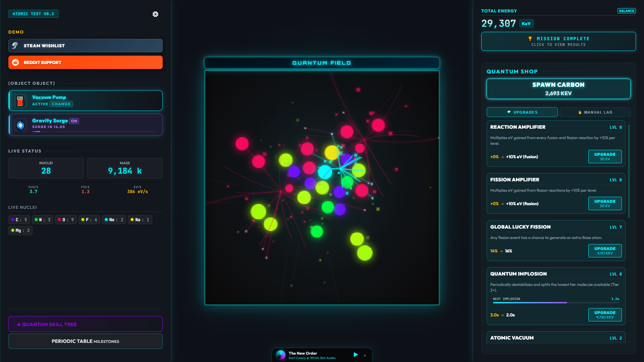Play The New Order track

[x=356, y=355]
